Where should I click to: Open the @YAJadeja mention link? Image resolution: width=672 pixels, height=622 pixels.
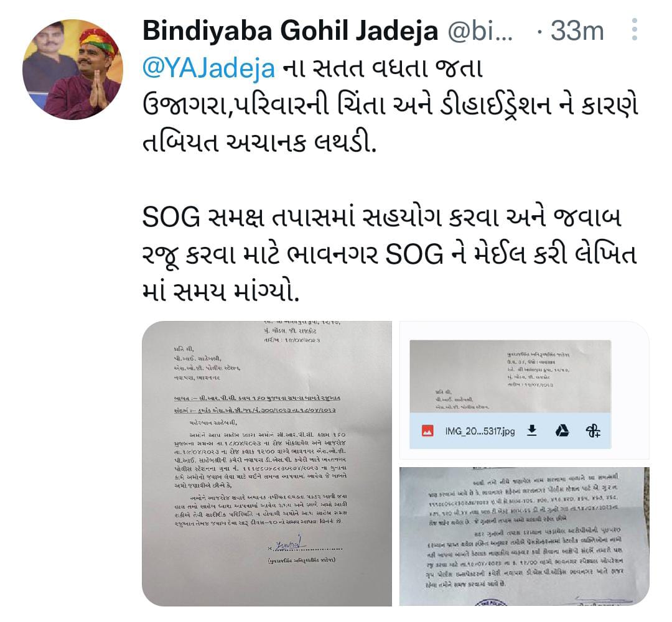[x=208, y=68]
